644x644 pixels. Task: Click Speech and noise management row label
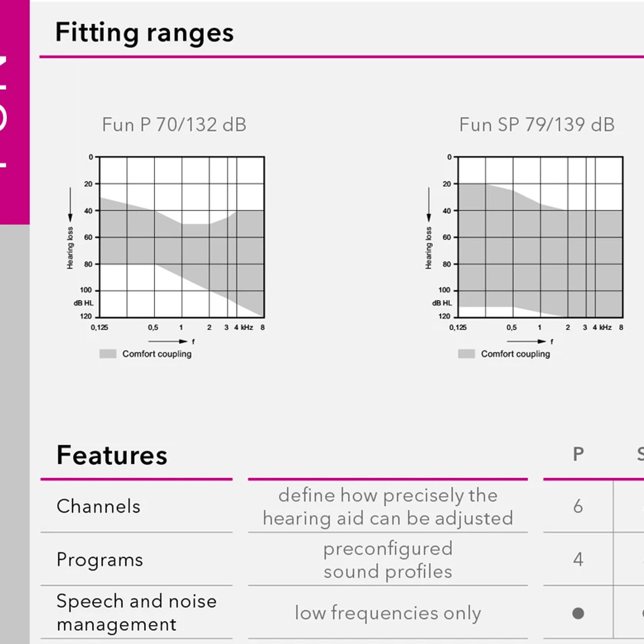click(x=137, y=613)
